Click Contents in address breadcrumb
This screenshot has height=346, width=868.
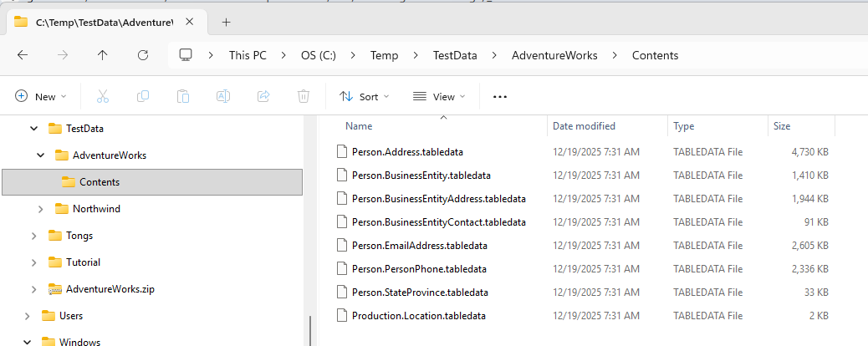[656, 55]
